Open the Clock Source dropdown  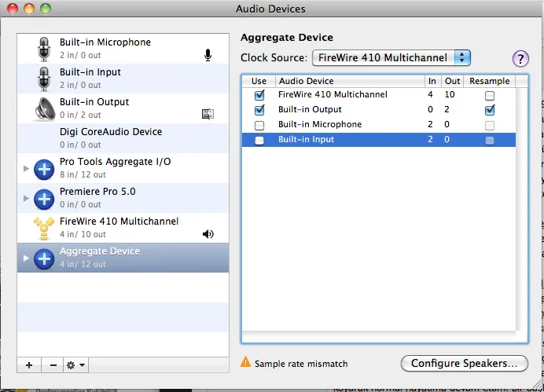click(391, 57)
